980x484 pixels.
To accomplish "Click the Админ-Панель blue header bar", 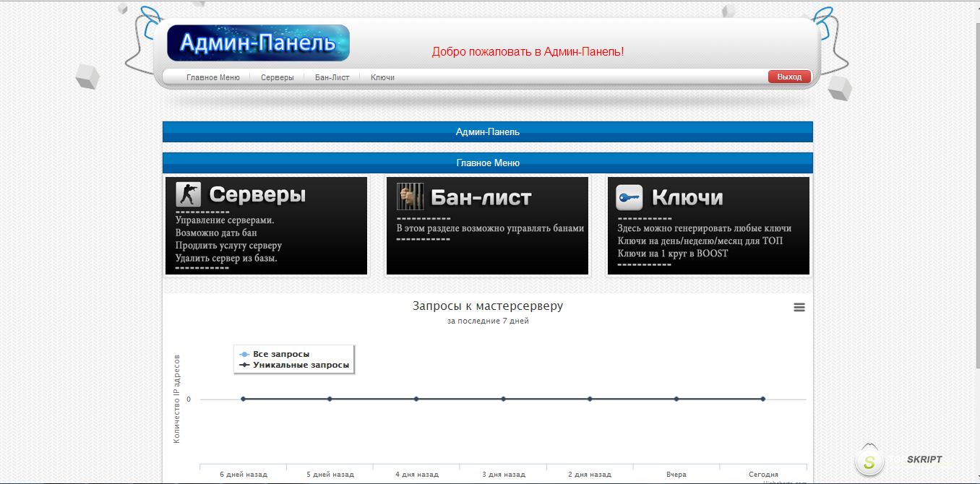I will pyautogui.click(x=488, y=132).
